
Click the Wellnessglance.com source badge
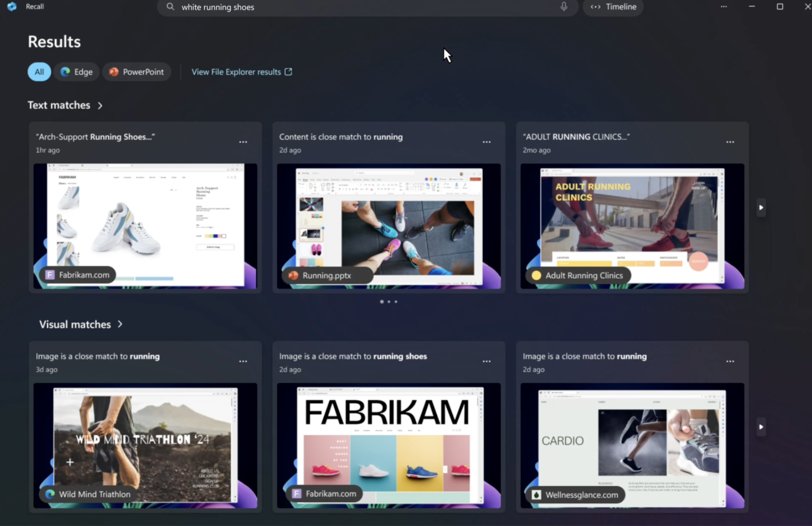point(575,495)
